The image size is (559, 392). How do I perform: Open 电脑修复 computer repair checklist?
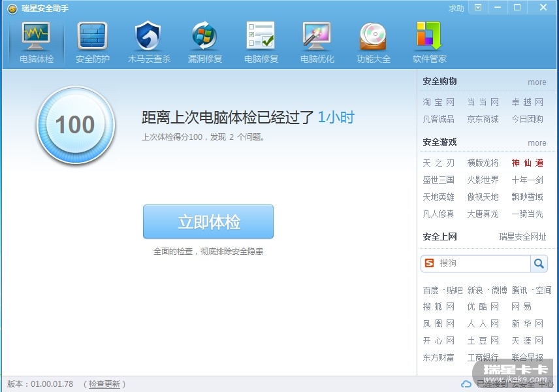261,43
